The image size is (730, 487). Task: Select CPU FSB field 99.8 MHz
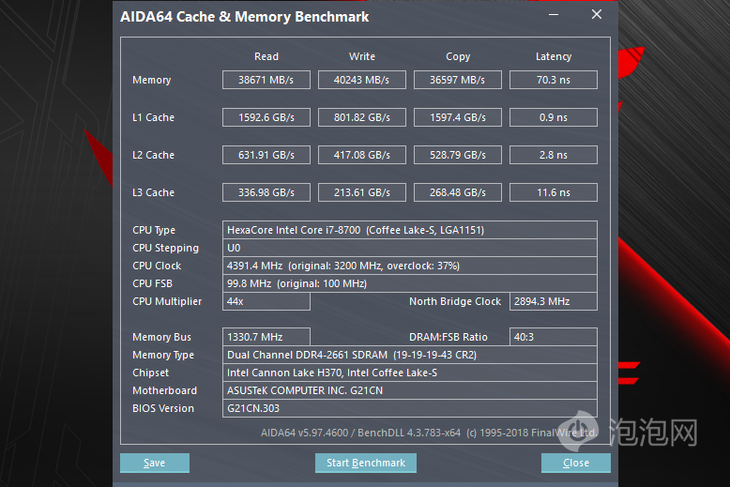coord(410,284)
